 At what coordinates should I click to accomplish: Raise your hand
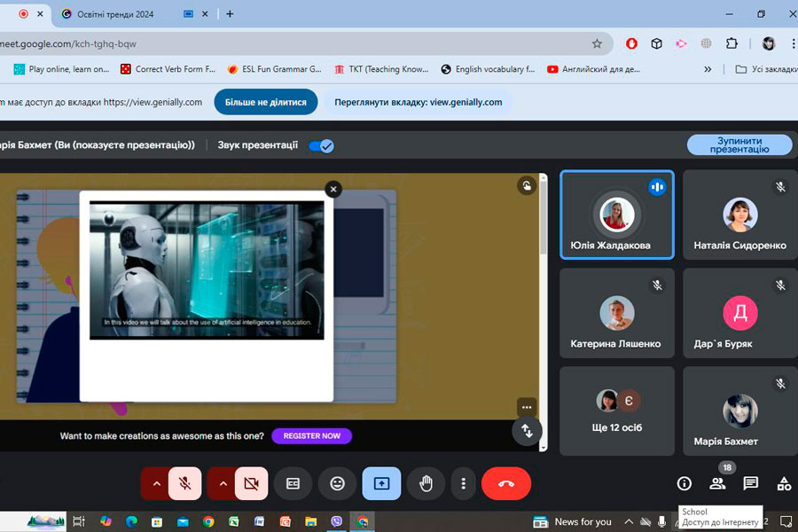point(426,483)
